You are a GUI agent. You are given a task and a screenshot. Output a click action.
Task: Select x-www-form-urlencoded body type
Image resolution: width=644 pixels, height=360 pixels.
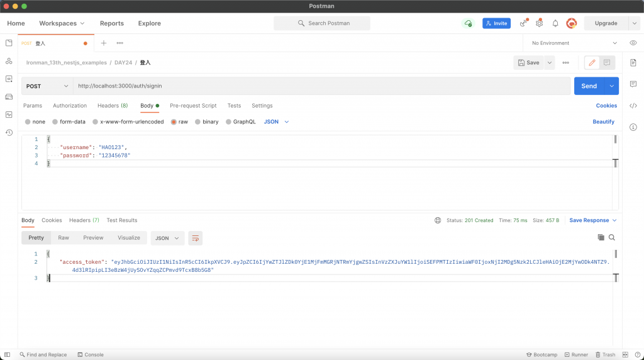pos(96,122)
